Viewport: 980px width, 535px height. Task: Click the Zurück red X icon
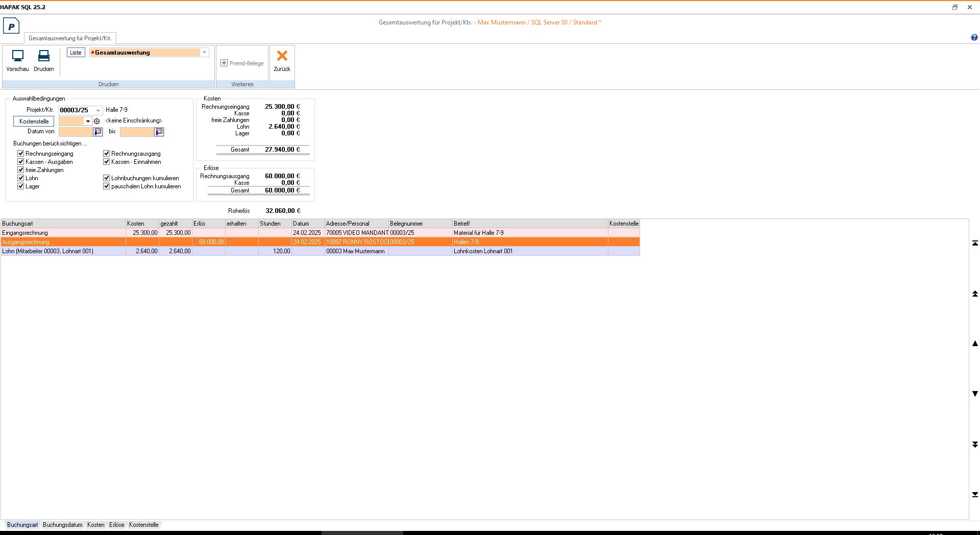[x=282, y=56]
